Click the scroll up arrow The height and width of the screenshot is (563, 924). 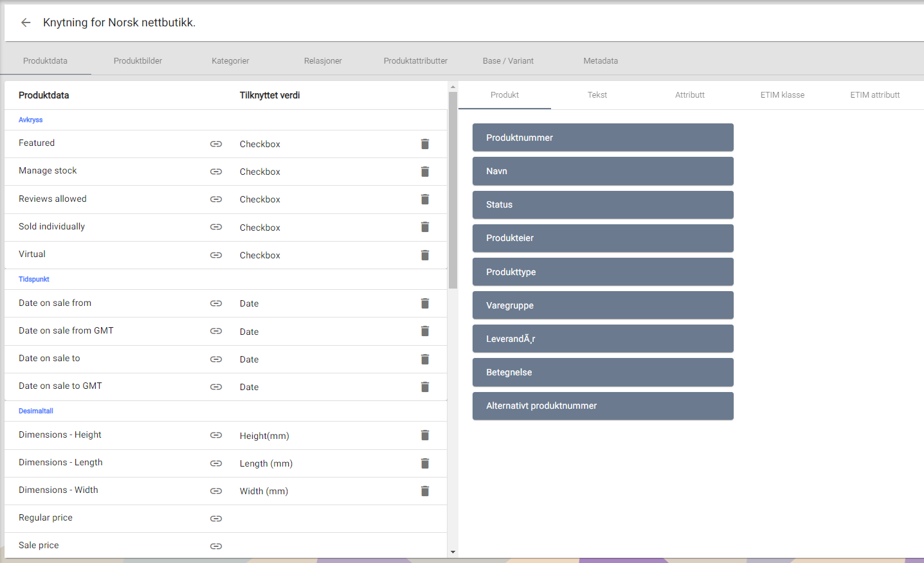point(453,86)
